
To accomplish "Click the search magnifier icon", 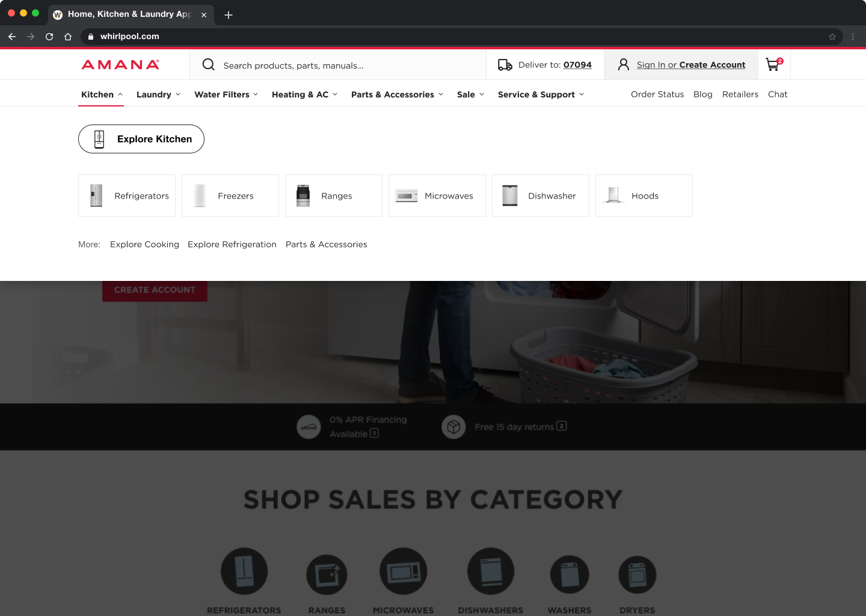I will point(208,65).
